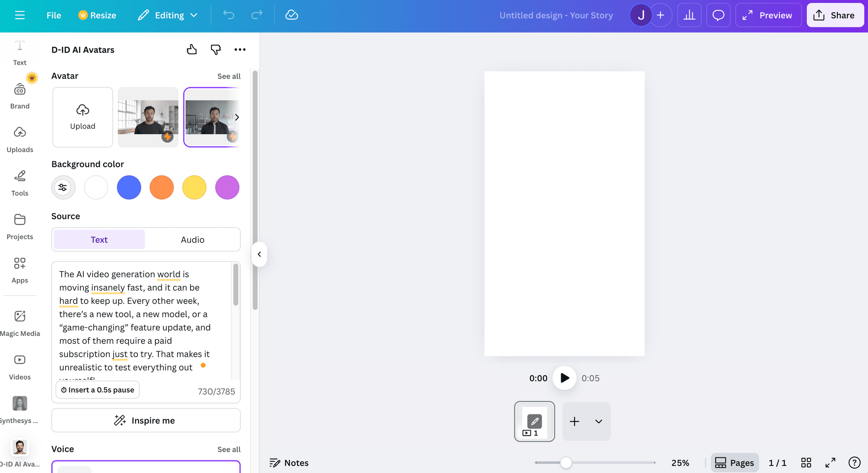
Task: Click the Undo icon in the toolbar
Action: click(229, 15)
